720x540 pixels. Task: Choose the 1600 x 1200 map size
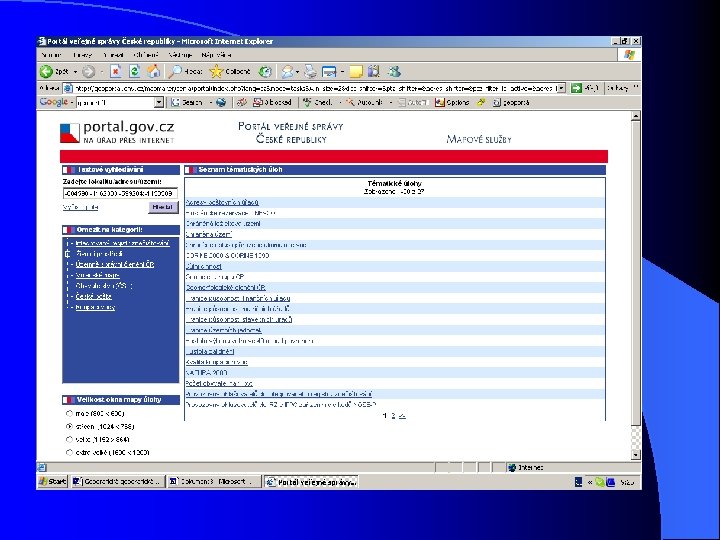pos(69,451)
